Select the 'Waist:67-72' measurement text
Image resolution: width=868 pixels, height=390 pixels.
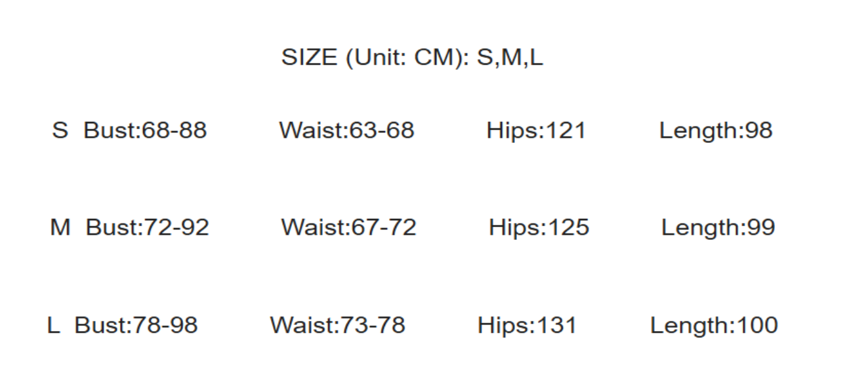coord(348,227)
